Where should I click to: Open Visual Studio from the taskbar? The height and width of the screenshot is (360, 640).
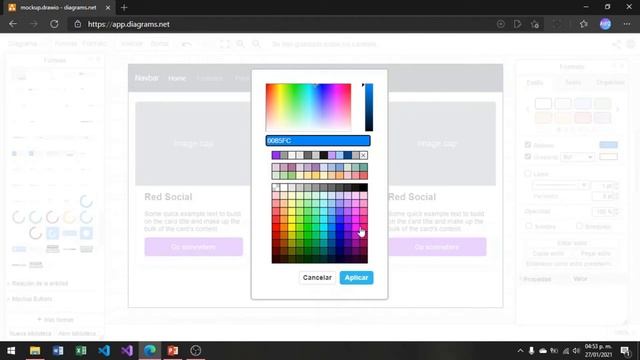(127, 351)
